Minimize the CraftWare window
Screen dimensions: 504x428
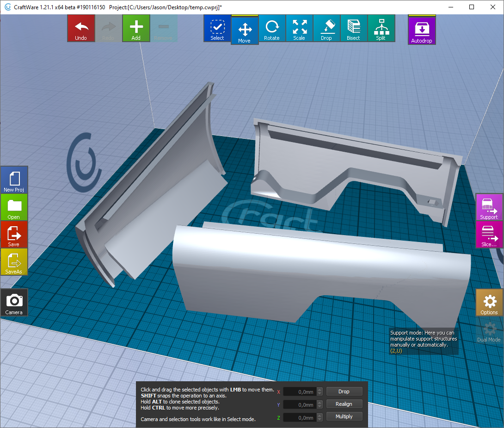coord(451,7)
